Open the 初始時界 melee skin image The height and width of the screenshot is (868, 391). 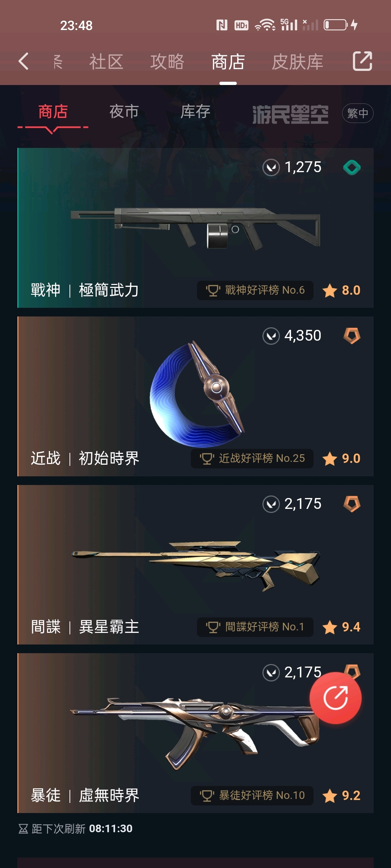coord(197,394)
